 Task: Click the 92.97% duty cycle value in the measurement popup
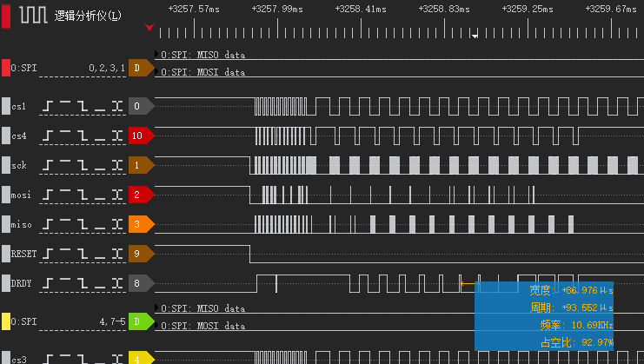[x=598, y=342]
